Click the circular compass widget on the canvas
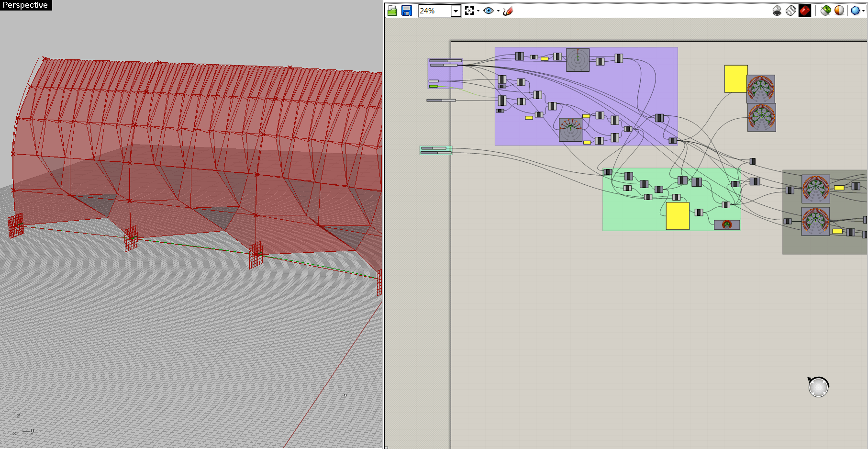The width and height of the screenshot is (868, 449). point(818,387)
